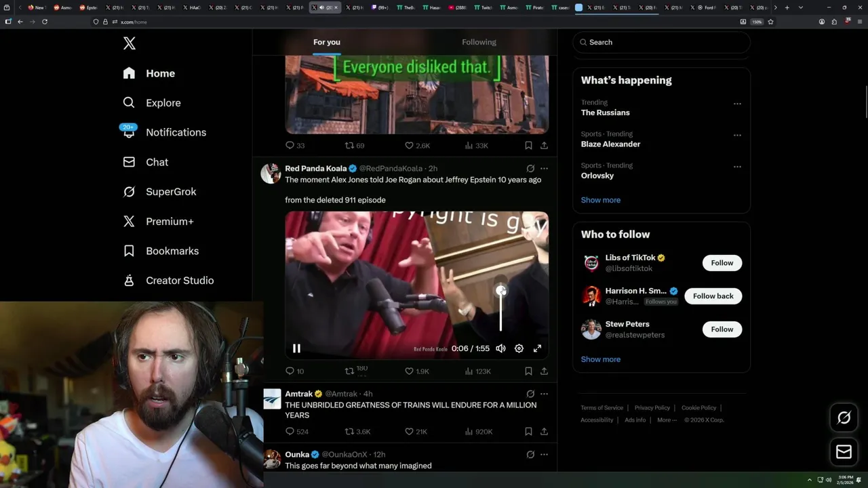Bookmark this page with the star icon
Image resolution: width=868 pixels, height=488 pixels.
coord(770,22)
